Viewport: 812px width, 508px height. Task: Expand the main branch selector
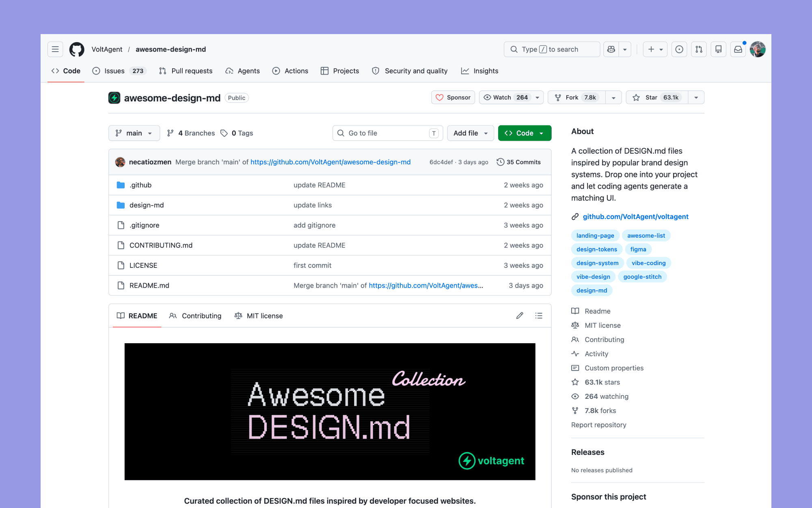(134, 133)
